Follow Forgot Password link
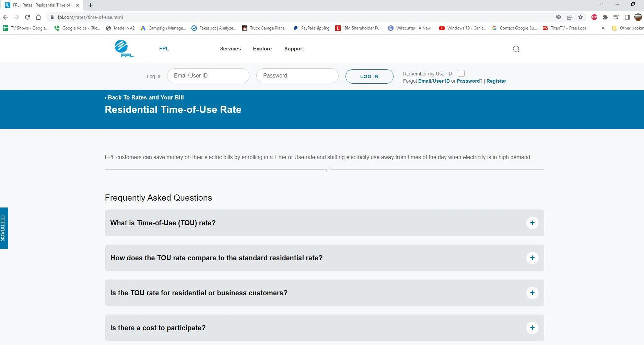 click(468, 81)
